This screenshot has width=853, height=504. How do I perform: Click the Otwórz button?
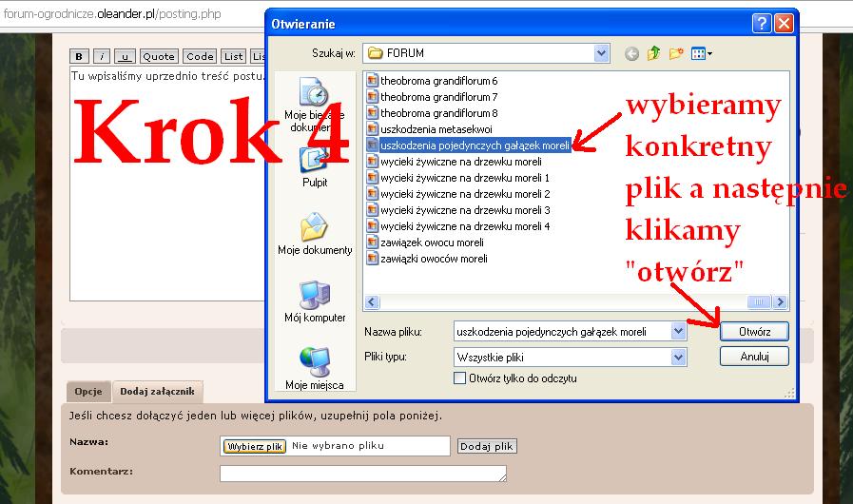(x=753, y=332)
